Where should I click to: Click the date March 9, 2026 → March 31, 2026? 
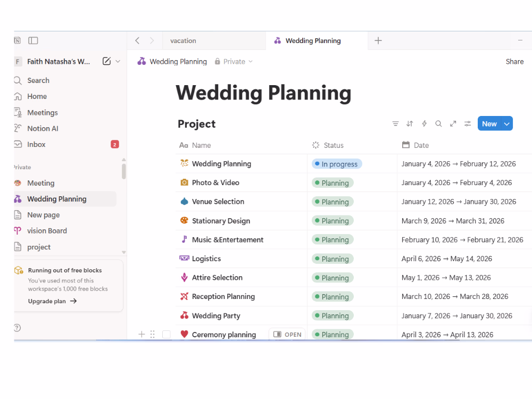click(x=453, y=221)
